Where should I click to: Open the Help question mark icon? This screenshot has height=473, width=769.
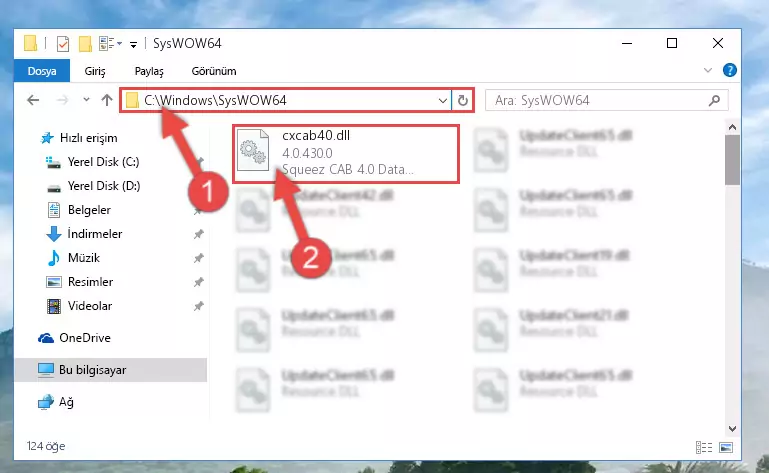[729, 70]
